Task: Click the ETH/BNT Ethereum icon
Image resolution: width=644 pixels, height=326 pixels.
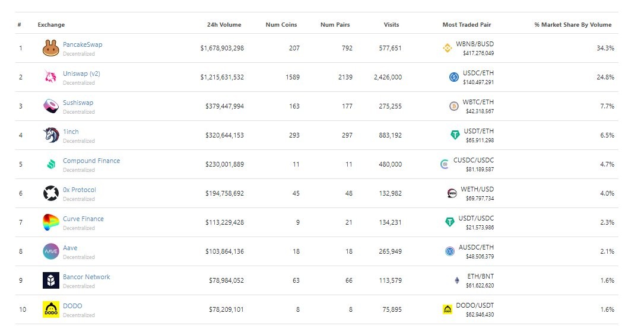Action: coord(456,280)
